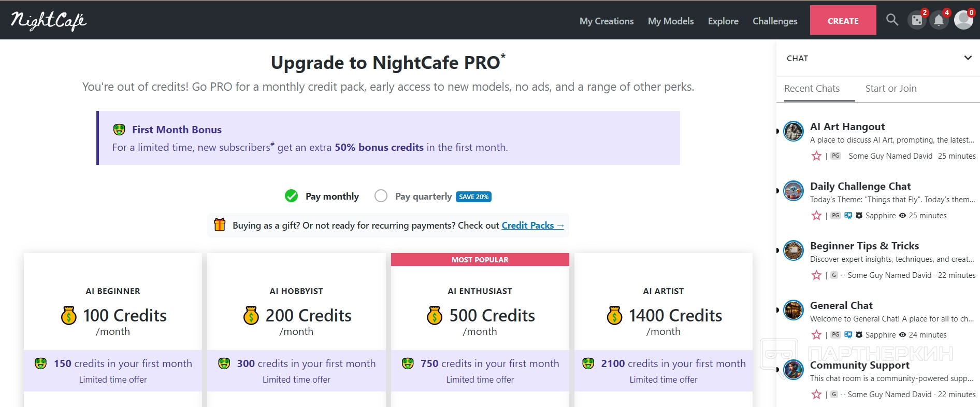Star the General Chat room

point(816,335)
